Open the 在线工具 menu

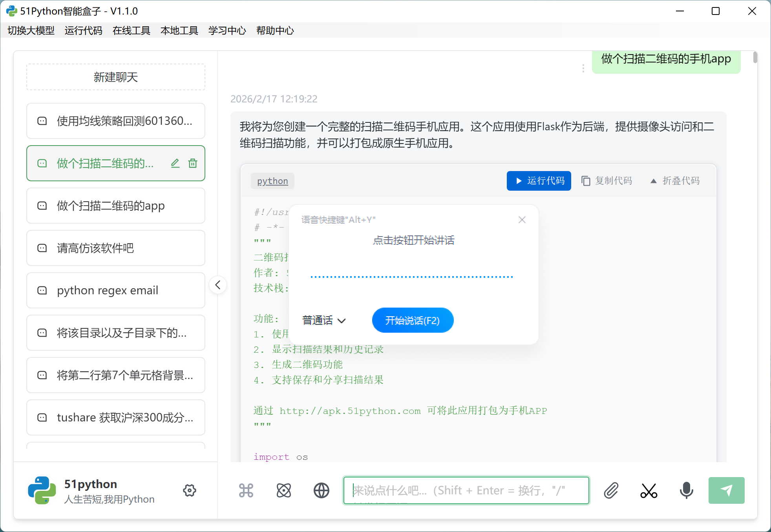[131, 31]
